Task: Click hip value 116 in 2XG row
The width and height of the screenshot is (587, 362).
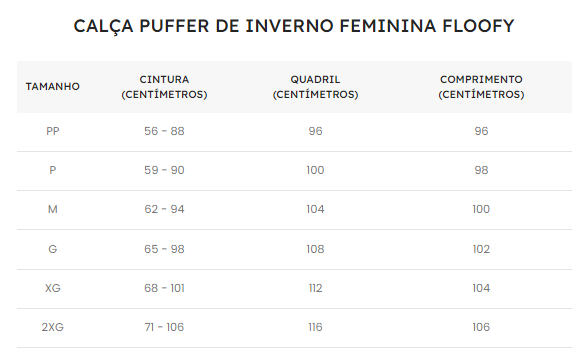Action: (315, 327)
